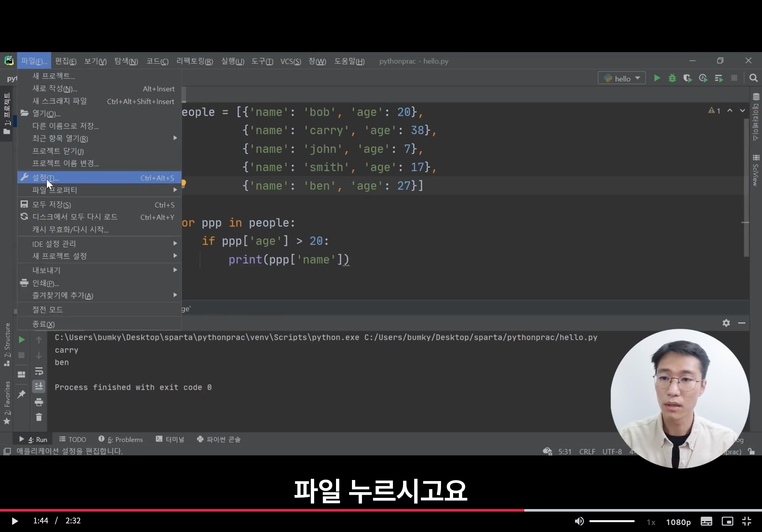
Task: Run hello with coverage
Action: click(x=687, y=78)
